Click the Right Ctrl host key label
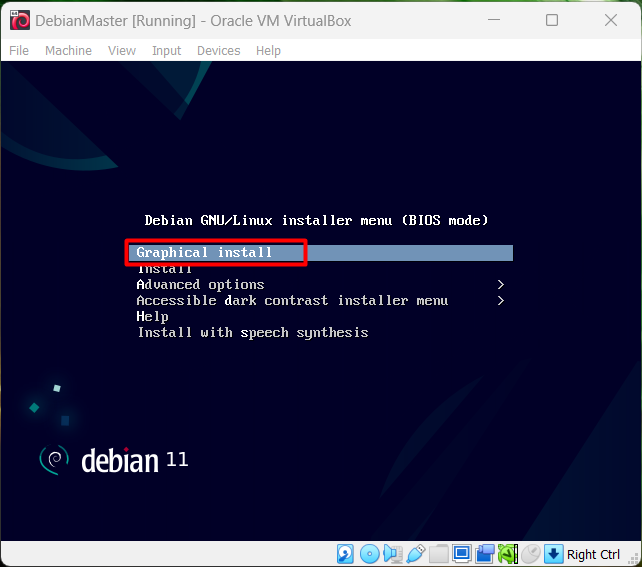642x567 pixels. (x=593, y=555)
